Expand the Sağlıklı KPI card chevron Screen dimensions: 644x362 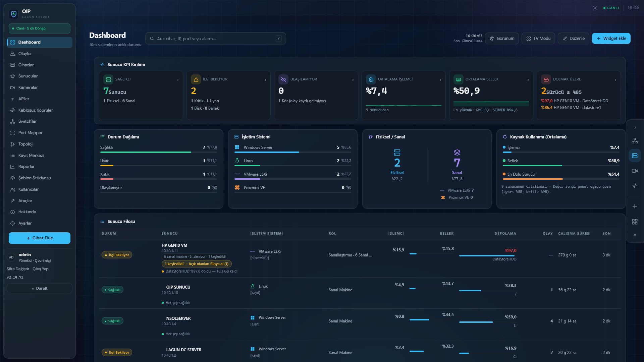click(178, 80)
